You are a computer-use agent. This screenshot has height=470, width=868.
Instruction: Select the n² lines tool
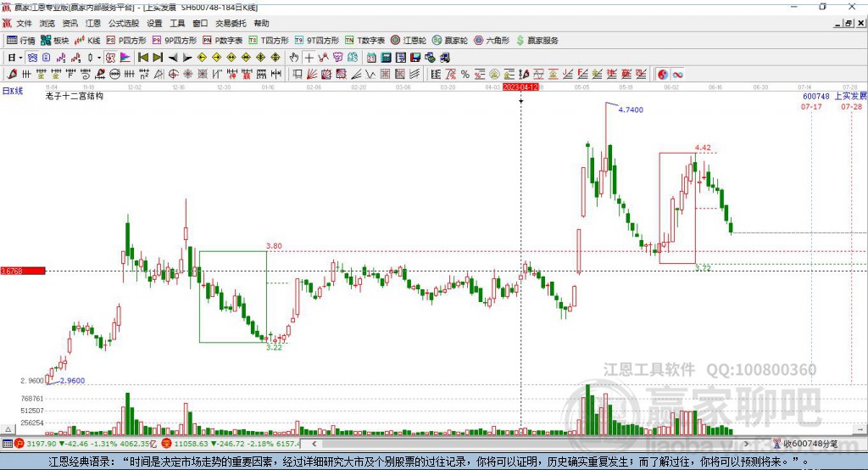click(144, 74)
